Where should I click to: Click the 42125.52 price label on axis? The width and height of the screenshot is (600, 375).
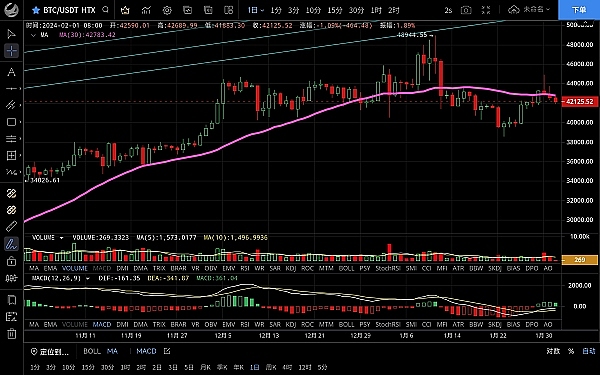[580, 101]
